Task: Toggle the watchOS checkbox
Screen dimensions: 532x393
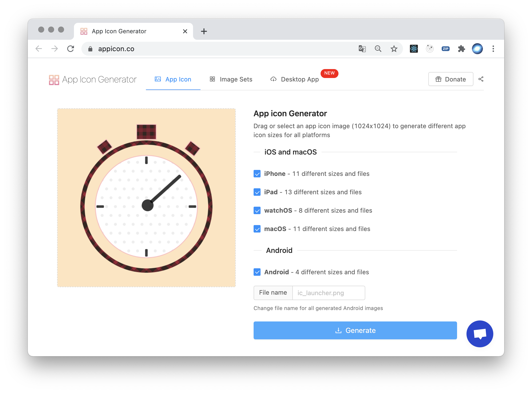Action: 257,210
